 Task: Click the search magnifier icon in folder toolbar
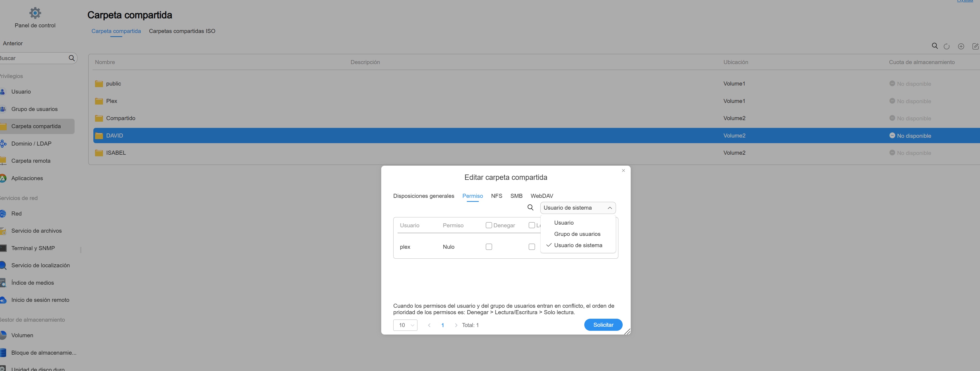point(934,46)
